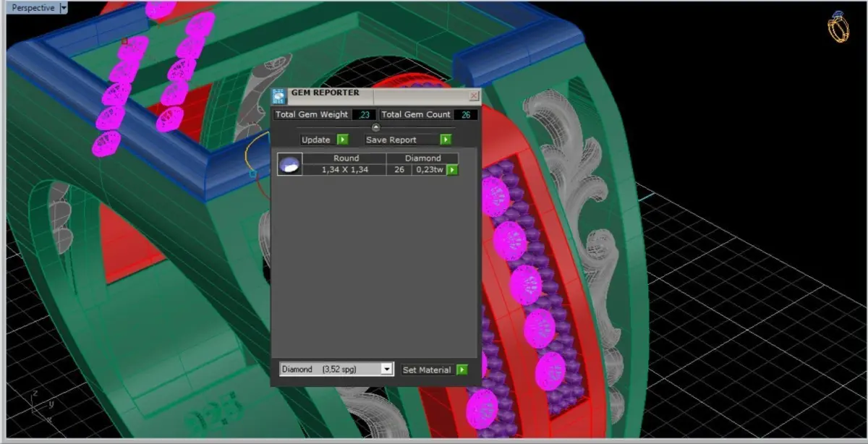
Task: Click the green arrow next to Save Report
Action: click(446, 140)
